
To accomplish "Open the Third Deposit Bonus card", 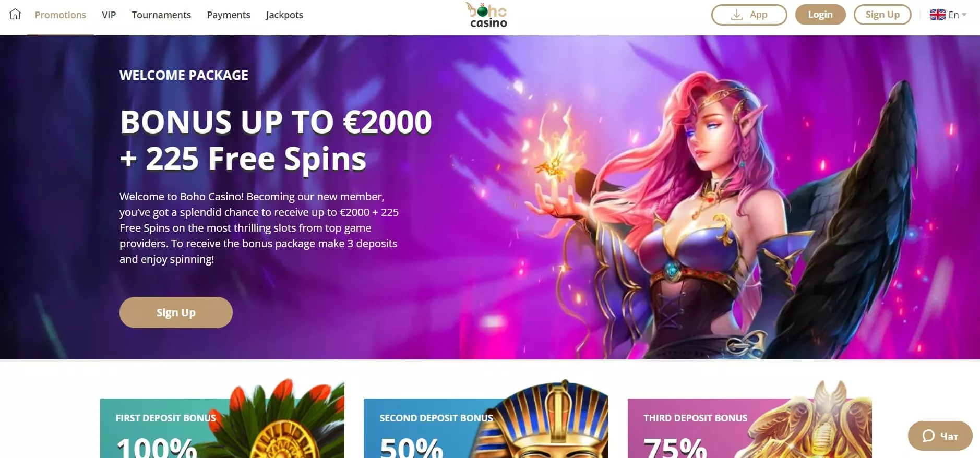I will pyautogui.click(x=749, y=428).
